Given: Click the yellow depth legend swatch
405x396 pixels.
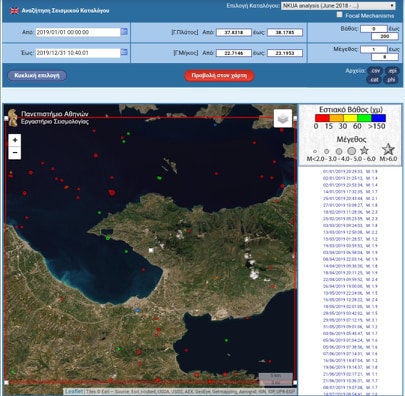Looking at the screenshot, I should (350, 118).
